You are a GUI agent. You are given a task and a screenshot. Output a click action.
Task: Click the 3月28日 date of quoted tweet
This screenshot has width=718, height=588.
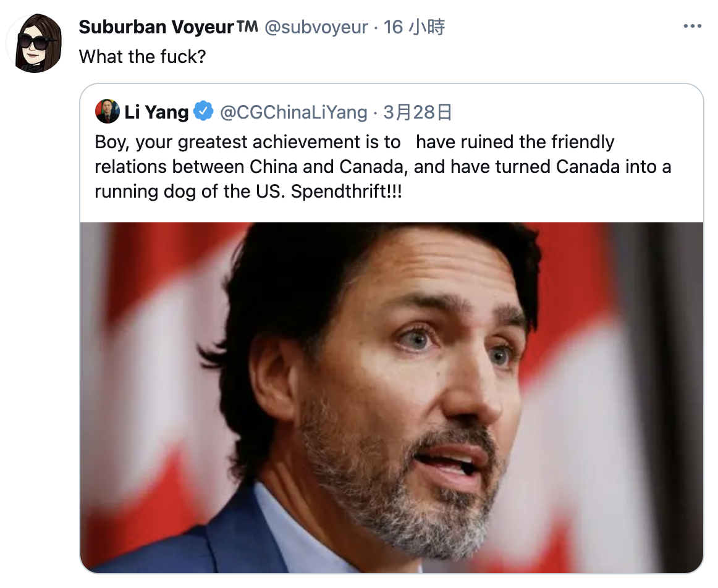[418, 112]
